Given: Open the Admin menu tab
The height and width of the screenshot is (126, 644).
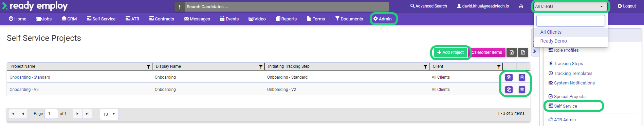Looking at the screenshot, I should tap(383, 19).
